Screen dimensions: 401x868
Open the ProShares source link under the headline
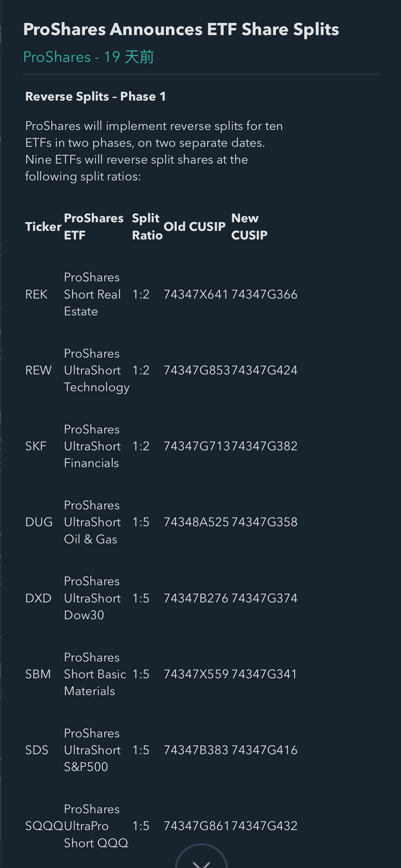(57, 57)
